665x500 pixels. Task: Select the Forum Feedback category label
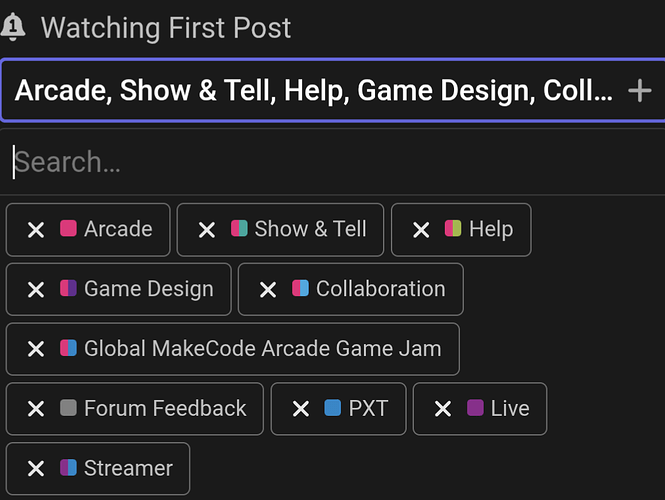click(165, 408)
